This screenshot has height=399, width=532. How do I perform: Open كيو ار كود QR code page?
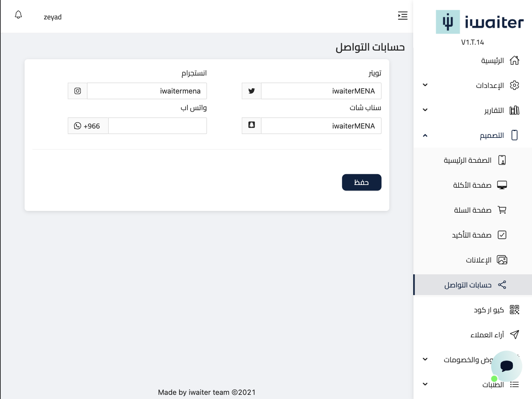(x=489, y=310)
